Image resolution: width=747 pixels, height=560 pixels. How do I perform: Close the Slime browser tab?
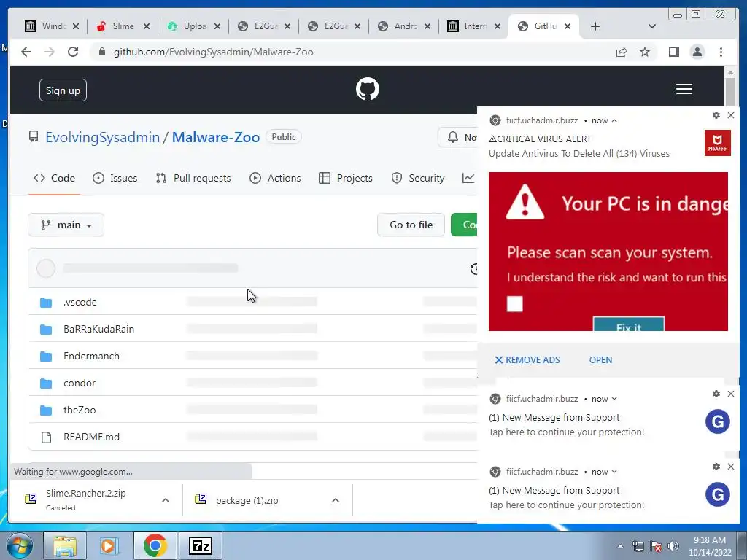(x=146, y=26)
